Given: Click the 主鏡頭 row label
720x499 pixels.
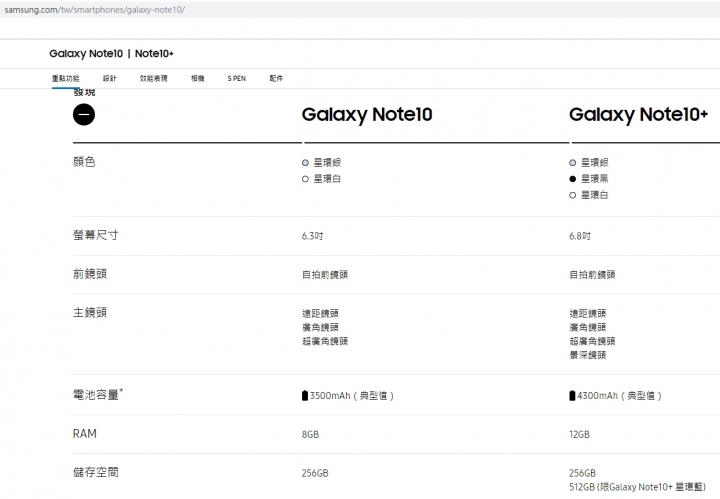Looking at the screenshot, I should 90,313.
